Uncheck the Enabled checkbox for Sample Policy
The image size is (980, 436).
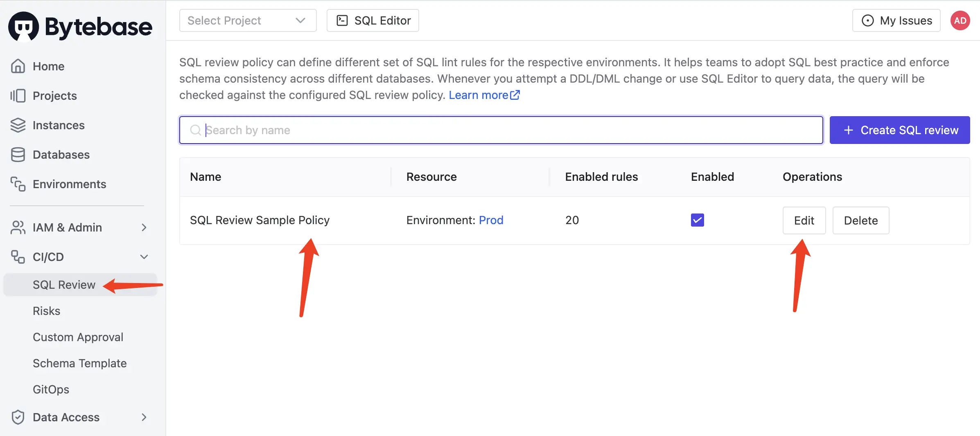[x=698, y=220]
